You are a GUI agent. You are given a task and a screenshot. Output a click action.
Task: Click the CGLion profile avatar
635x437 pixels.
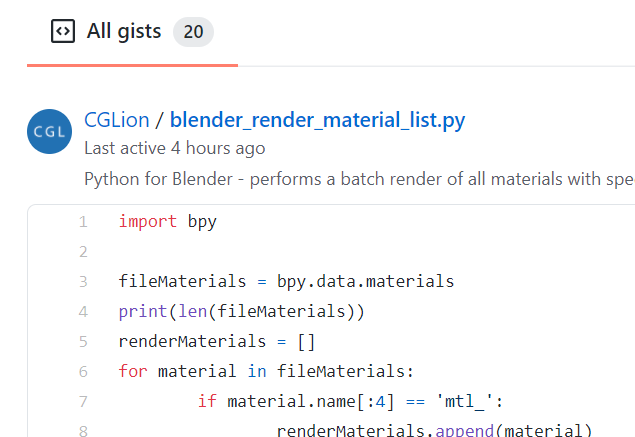[x=50, y=131]
